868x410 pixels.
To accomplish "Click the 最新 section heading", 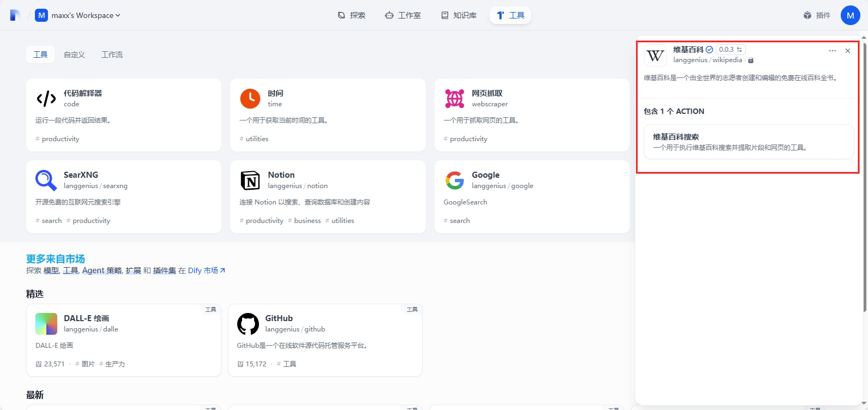I will pyautogui.click(x=35, y=395).
